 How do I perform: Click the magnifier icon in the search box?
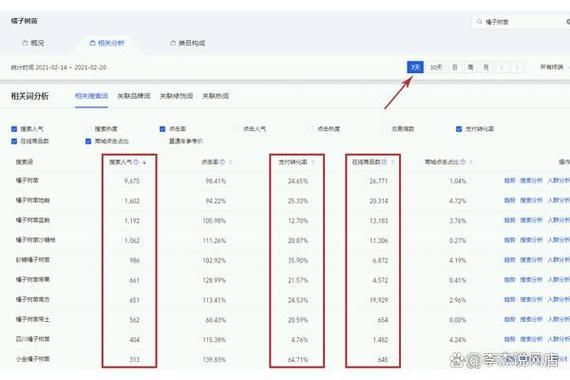[479, 22]
